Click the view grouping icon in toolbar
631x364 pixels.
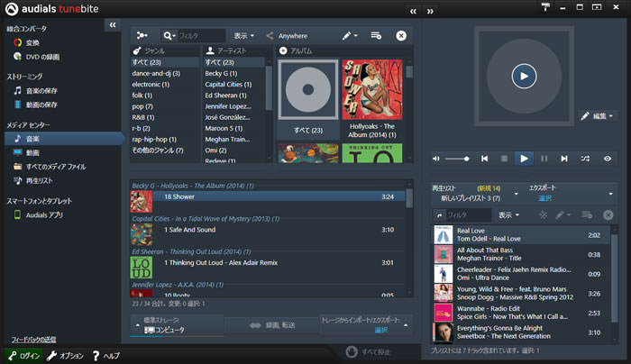coord(142,36)
